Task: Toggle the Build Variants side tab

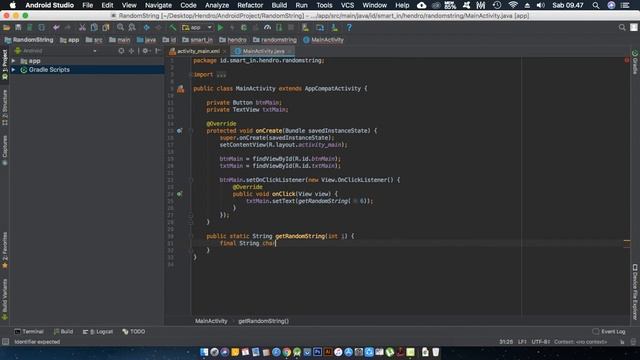Action: pos(5,299)
